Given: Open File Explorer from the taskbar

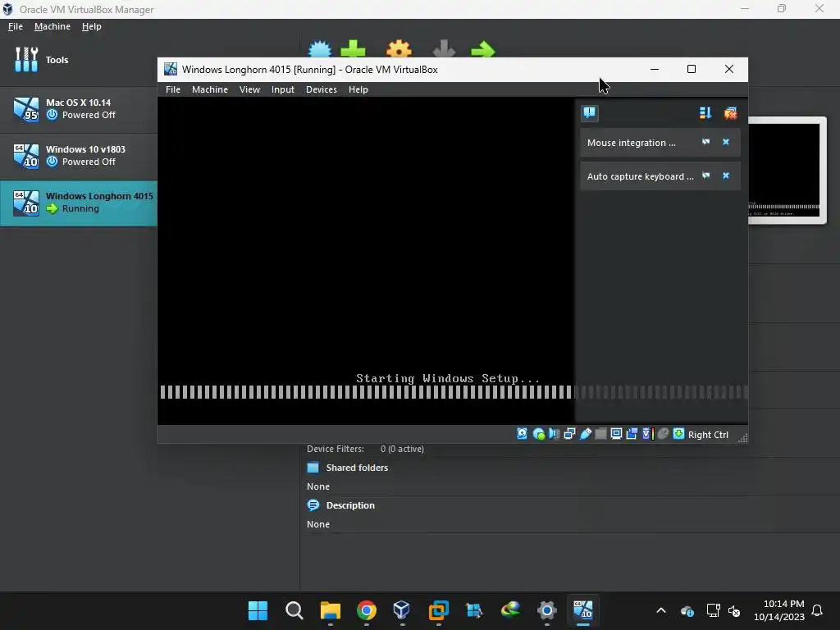Looking at the screenshot, I should [331, 610].
